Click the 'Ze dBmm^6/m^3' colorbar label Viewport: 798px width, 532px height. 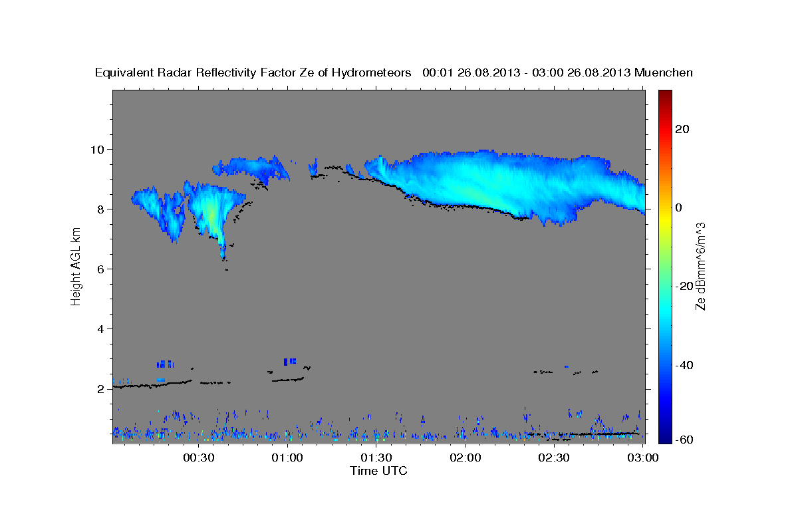pyautogui.click(x=700, y=266)
